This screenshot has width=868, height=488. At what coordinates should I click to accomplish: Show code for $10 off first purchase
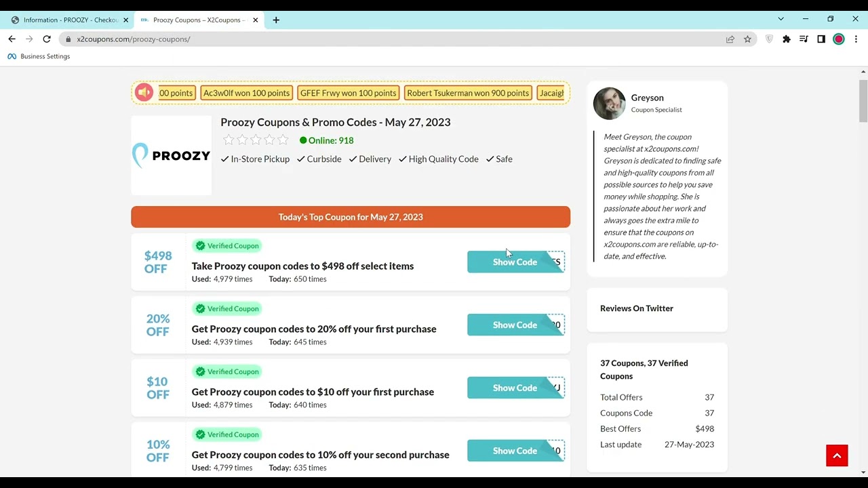515,388
